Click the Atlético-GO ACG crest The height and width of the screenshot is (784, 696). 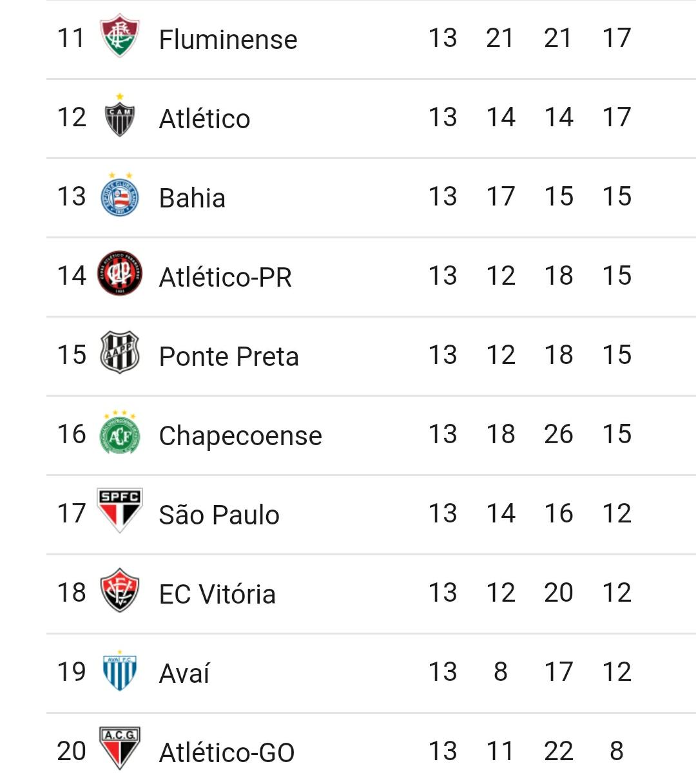[x=120, y=749]
